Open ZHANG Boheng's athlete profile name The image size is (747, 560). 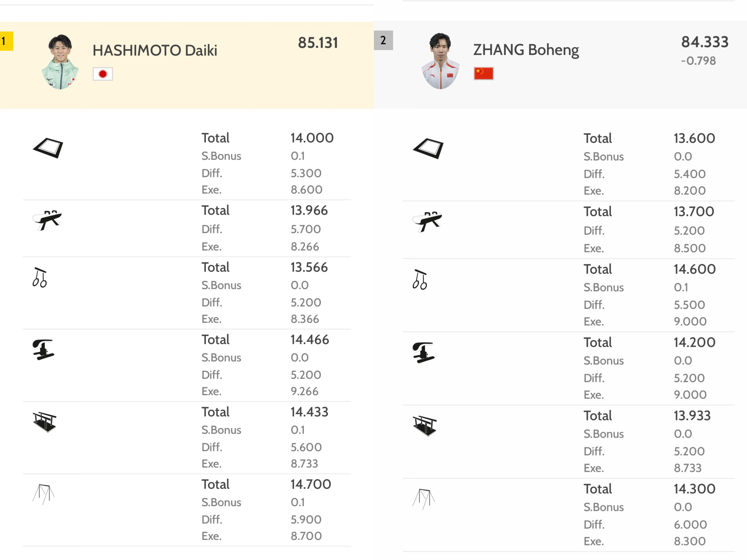[526, 50]
